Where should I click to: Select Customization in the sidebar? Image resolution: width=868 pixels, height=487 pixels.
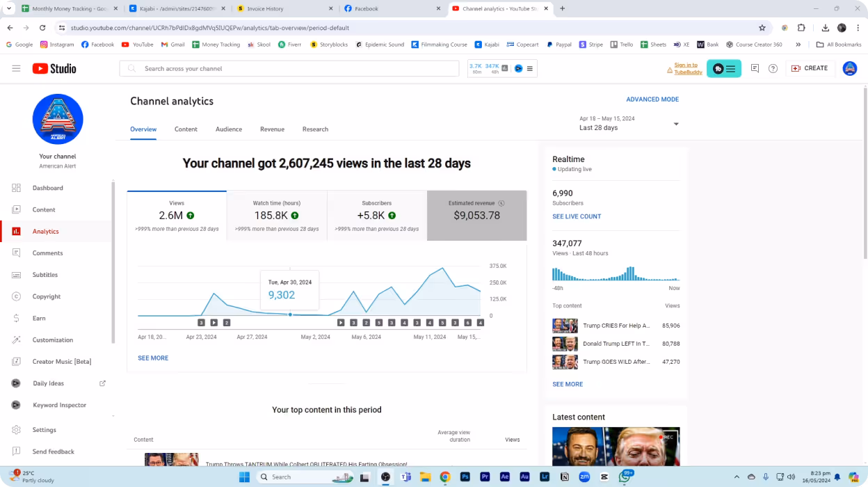pos(52,340)
